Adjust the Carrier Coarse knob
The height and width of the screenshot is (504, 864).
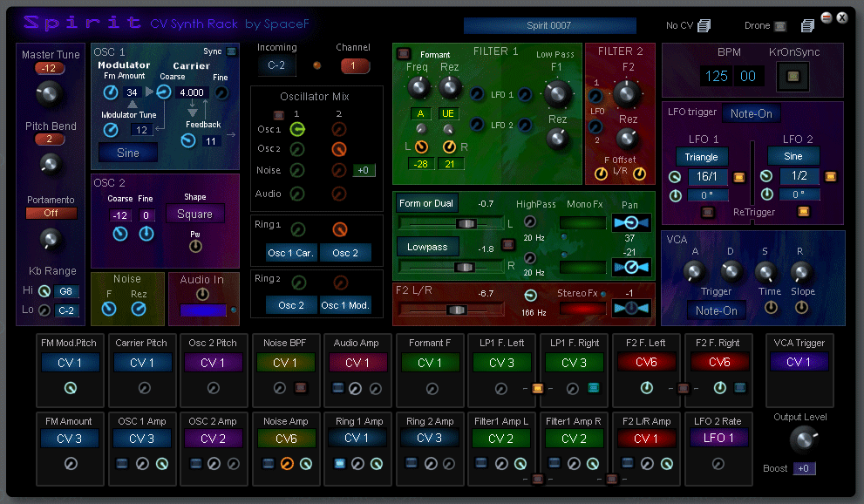[x=164, y=92]
